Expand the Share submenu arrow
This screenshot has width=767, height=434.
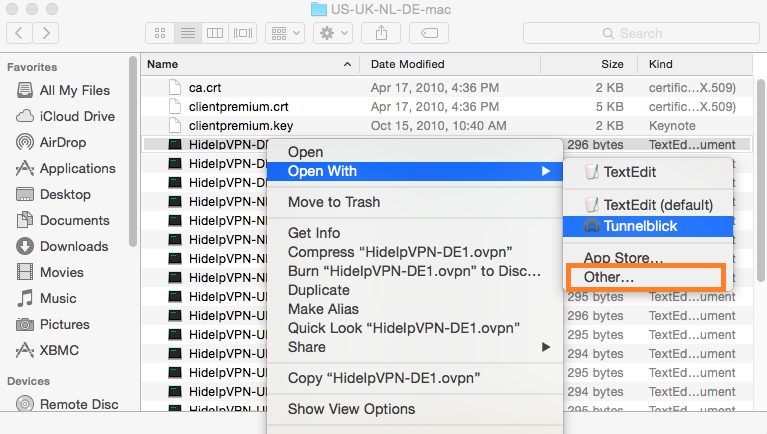click(x=546, y=347)
